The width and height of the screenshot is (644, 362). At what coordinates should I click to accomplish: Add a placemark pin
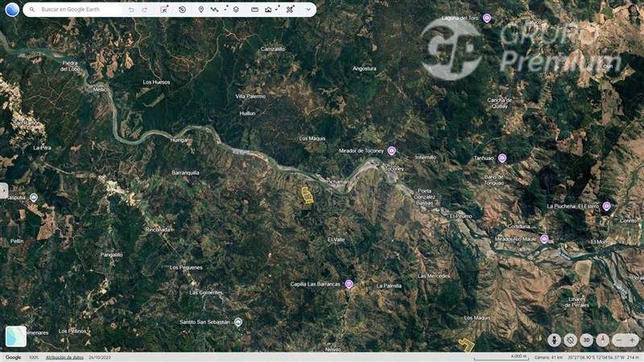[200, 10]
